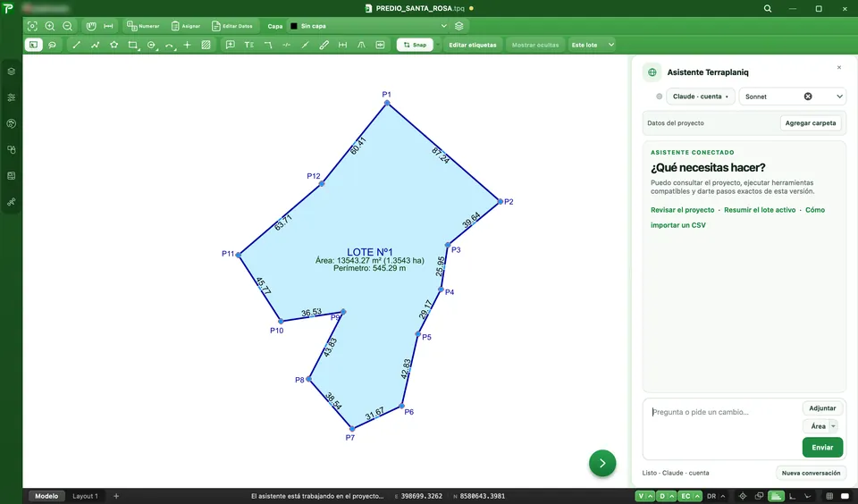This screenshot has height=504, width=858.
Task: Add a comment note with the bubble icon
Action: pos(231,45)
